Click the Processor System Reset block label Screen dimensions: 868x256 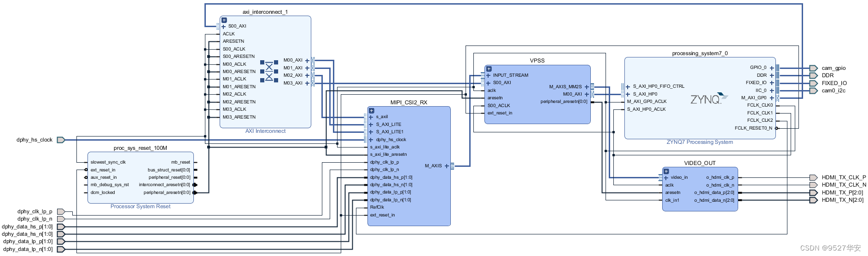click(x=140, y=206)
